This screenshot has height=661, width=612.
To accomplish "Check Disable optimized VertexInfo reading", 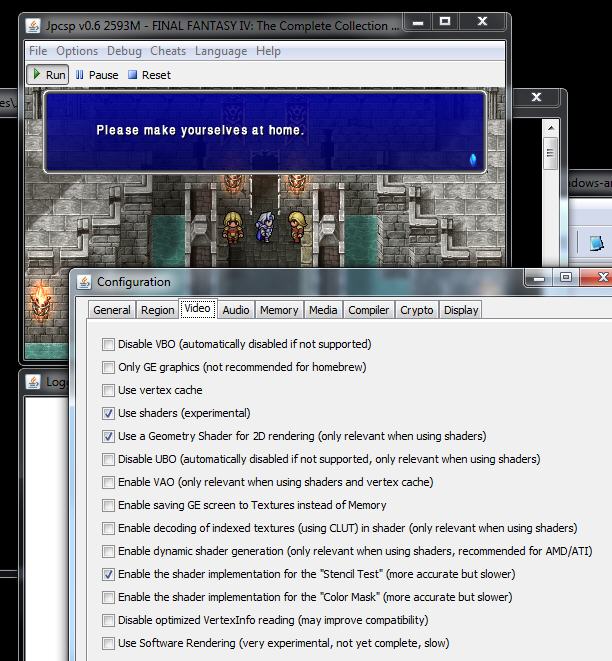I will coord(108,620).
